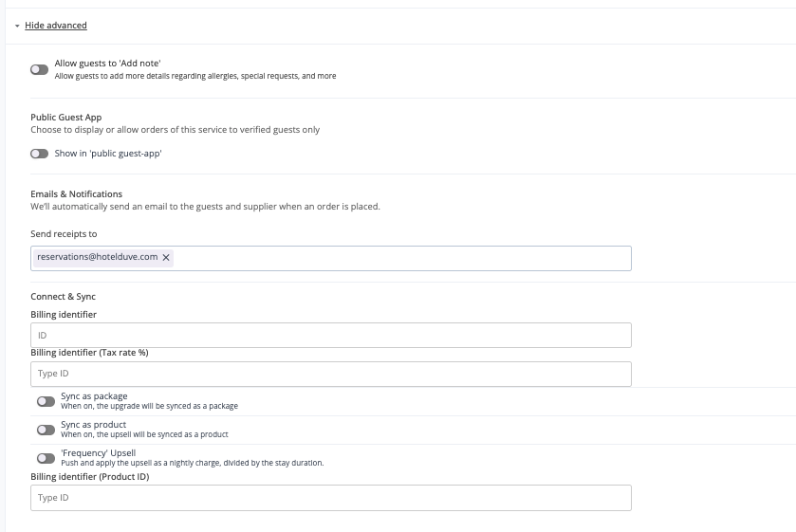Enable Sync as product switch
The image size is (796, 532).
point(46,430)
